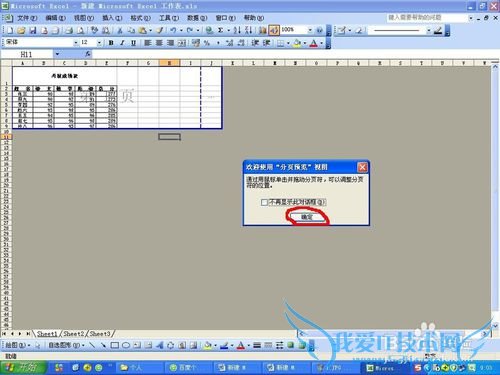The width and height of the screenshot is (500, 375).
Task: Open the 编辑(E) Edit menu
Action: (55, 18)
